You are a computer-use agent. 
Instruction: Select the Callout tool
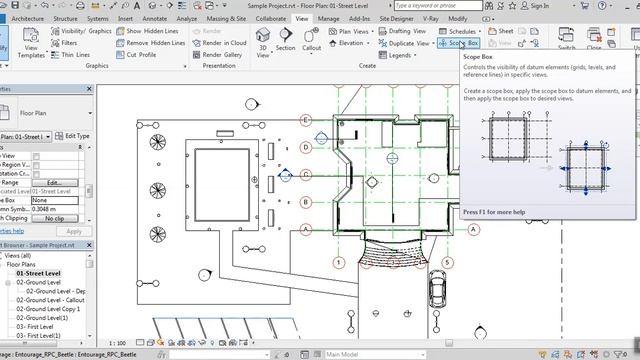point(311,39)
